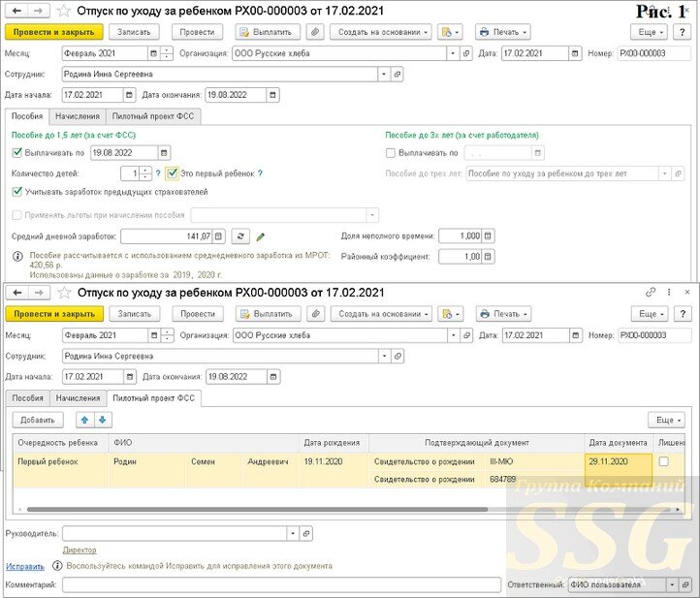700x598 pixels.
Task: Open calendar for Дата окончания in upper window
Action: click(272, 95)
